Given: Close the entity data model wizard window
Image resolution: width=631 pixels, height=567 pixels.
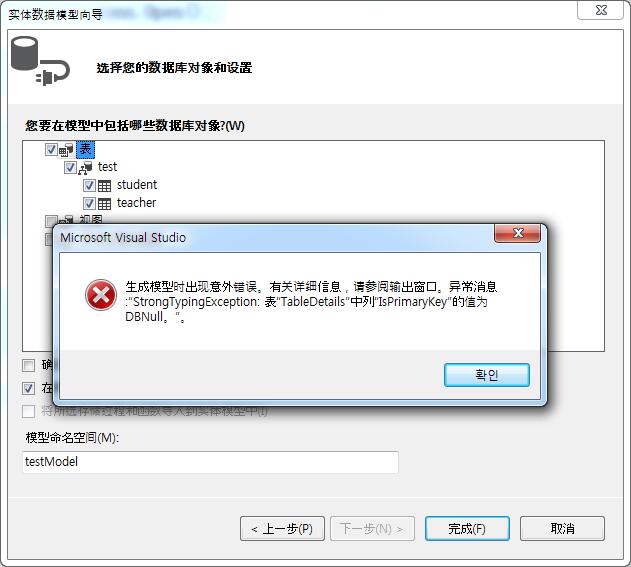Looking at the screenshot, I should [600, 10].
